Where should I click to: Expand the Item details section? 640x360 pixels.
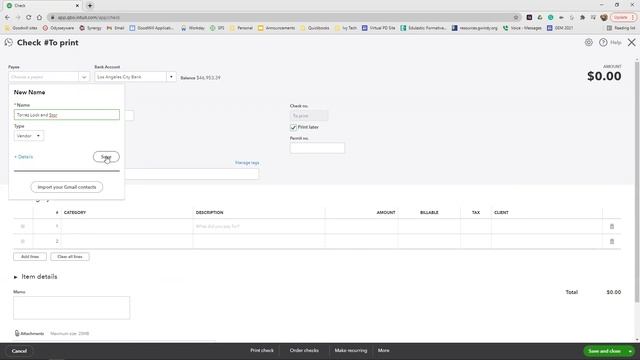click(16, 277)
